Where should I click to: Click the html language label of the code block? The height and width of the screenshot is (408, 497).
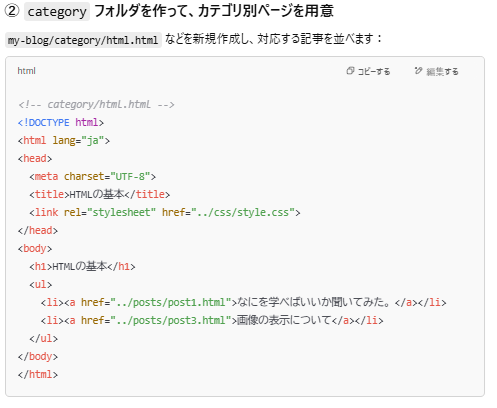point(26,71)
